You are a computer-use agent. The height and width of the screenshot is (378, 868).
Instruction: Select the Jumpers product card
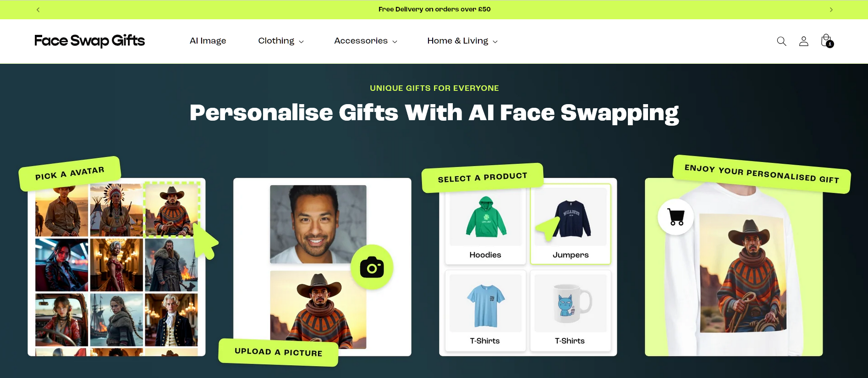tap(571, 224)
